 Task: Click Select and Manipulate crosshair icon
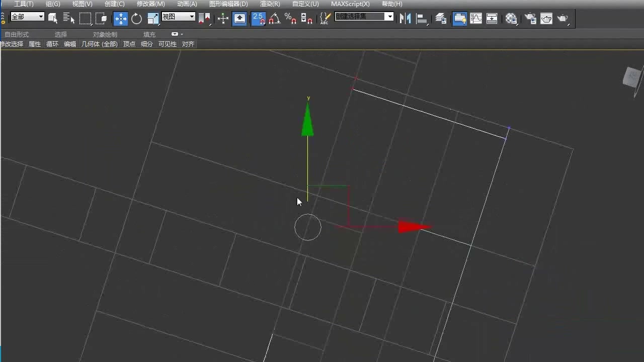click(223, 19)
